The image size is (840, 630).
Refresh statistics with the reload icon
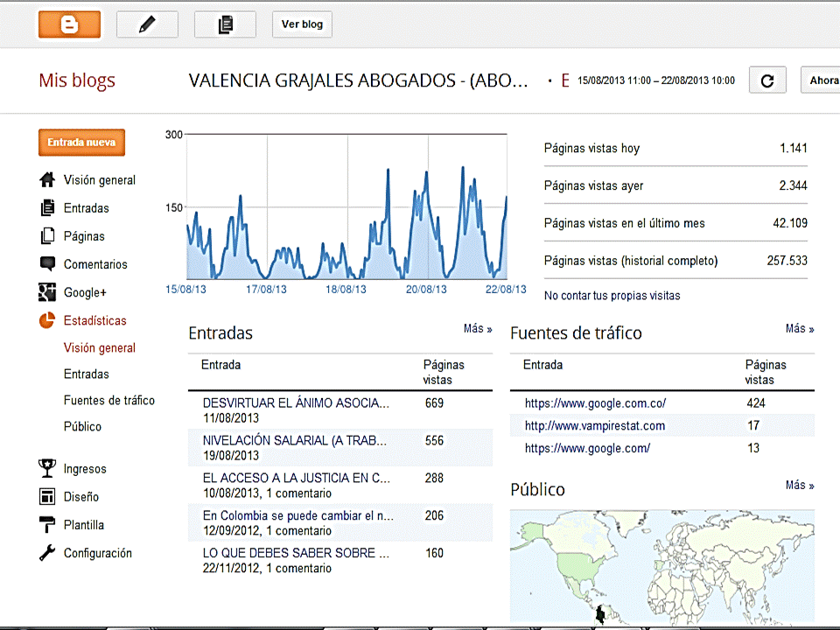(x=767, y=80)
